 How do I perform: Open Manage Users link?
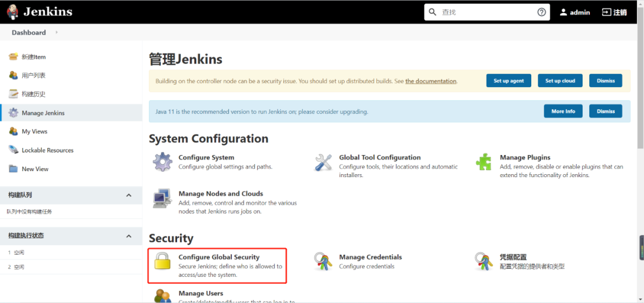[x=201, y=293]
